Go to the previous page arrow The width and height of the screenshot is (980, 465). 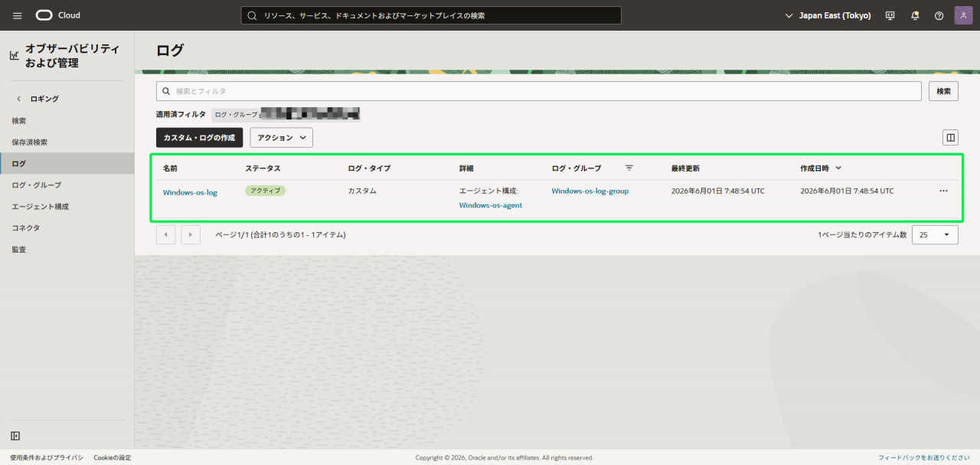tap(166, 234)
